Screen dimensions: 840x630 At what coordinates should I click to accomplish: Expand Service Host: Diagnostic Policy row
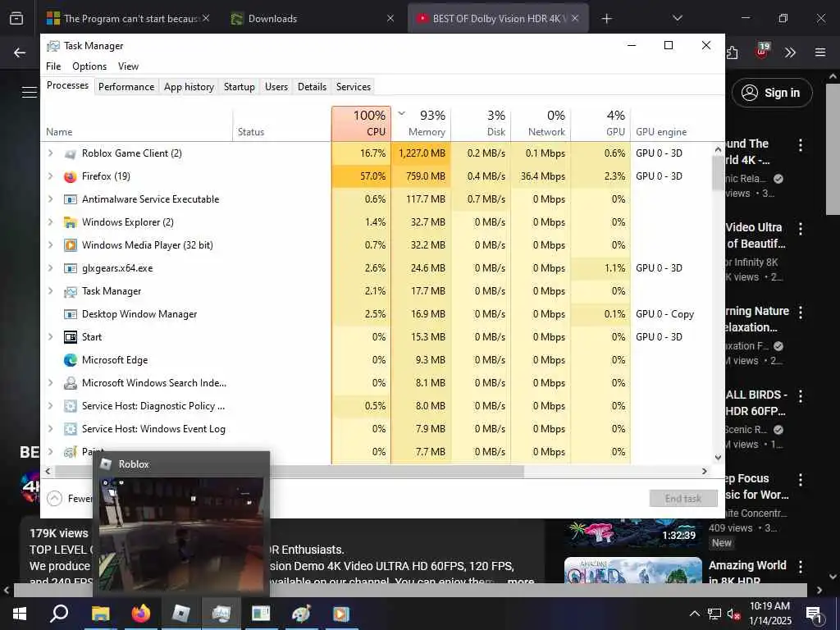(50, 406)
